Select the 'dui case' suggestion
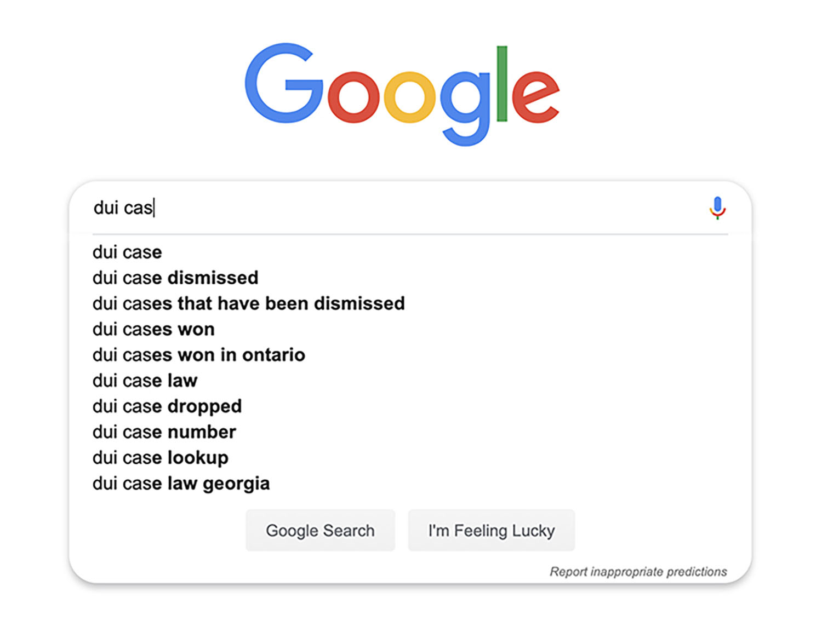 pos(127,252)
